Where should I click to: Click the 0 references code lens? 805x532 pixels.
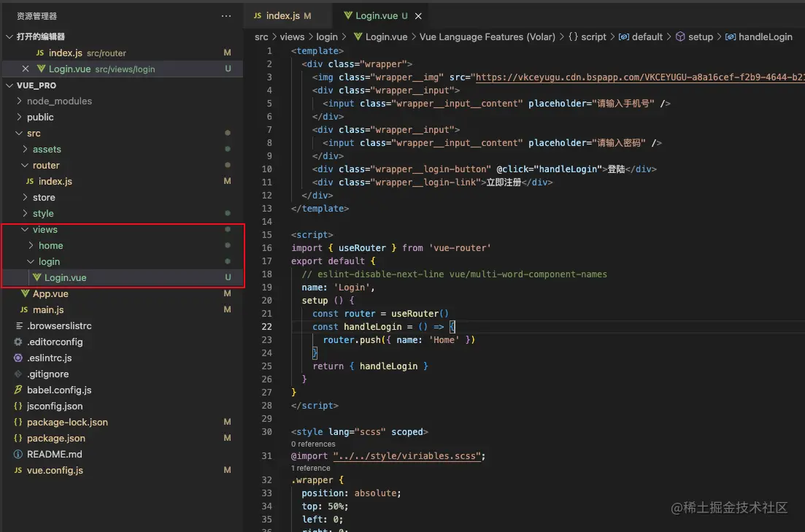click(313, 444)
